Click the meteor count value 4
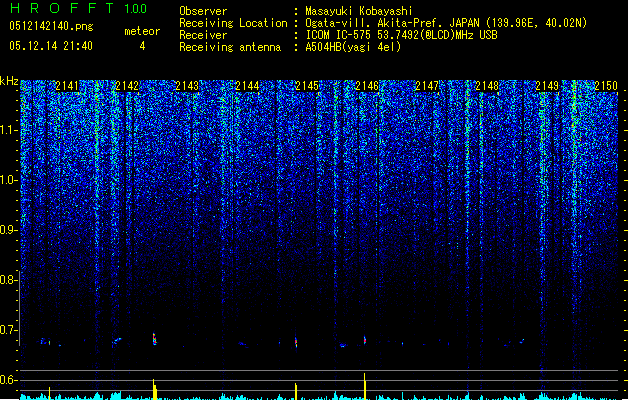Viewport: 629px width, 400px height. pyautogui.click(x=142, y=46)
